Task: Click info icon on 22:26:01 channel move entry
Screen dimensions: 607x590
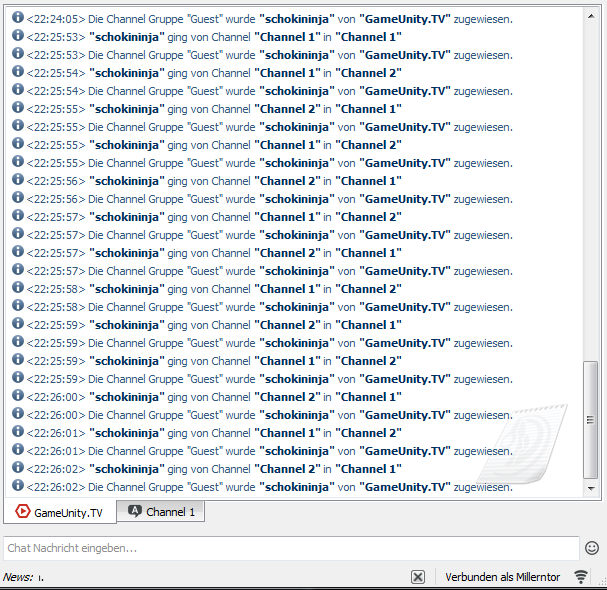Action: tap(17, 432)
